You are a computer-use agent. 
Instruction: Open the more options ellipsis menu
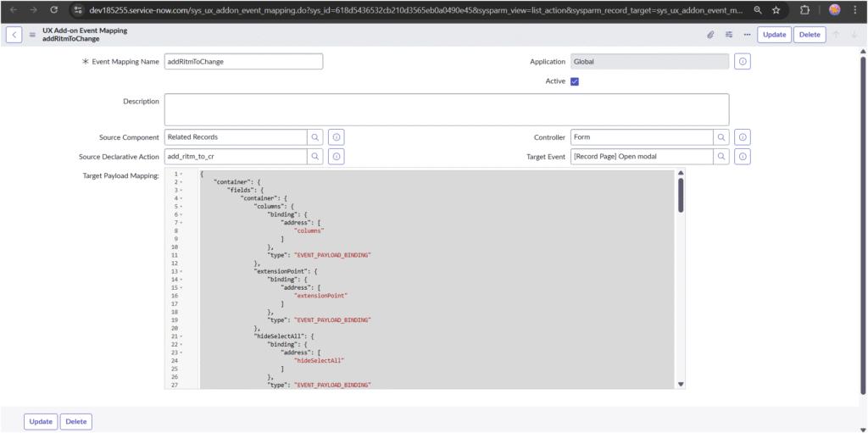(x=747, y=35)
